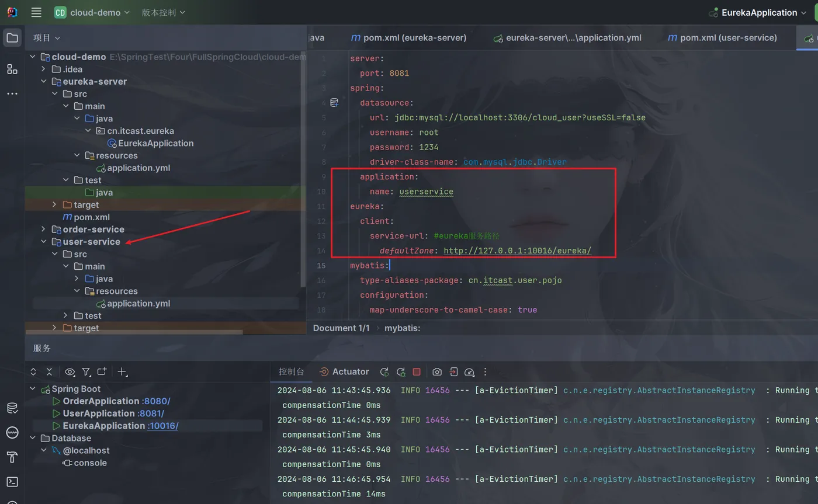Viewport: 818px width, 504px height.
Task: Switch to the 控制台 console tab
Action: [x=291, y=371]
